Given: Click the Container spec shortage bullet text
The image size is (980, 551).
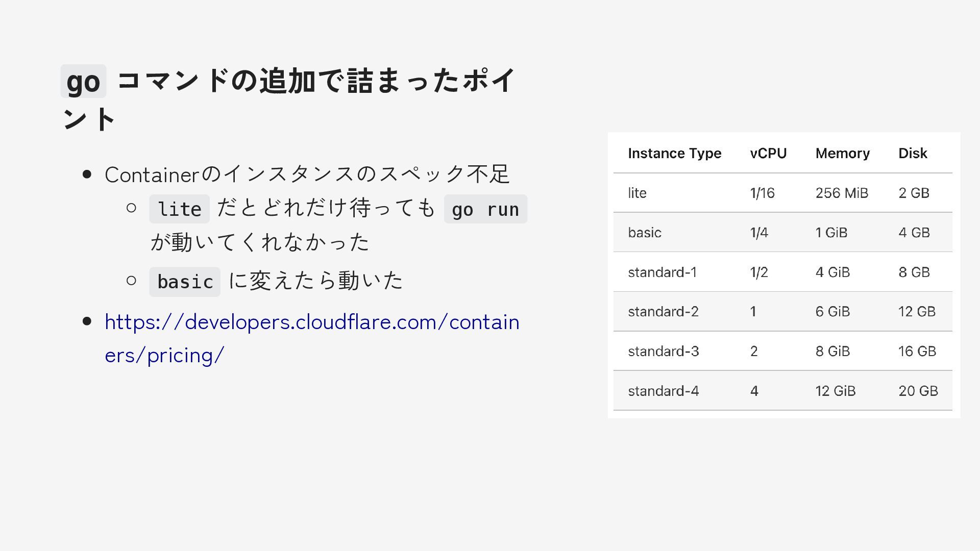Looking at the screenshot, I should click(306, 174).
